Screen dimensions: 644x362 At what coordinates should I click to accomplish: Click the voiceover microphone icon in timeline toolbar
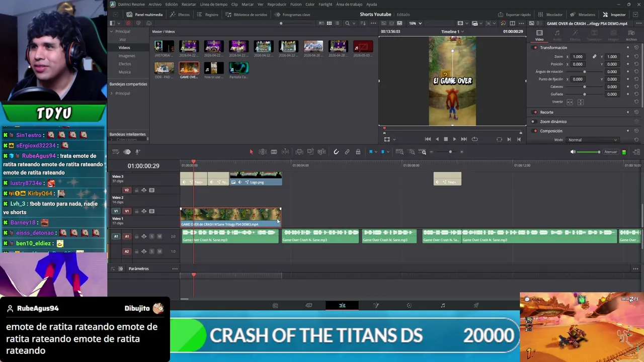[137, 152]
